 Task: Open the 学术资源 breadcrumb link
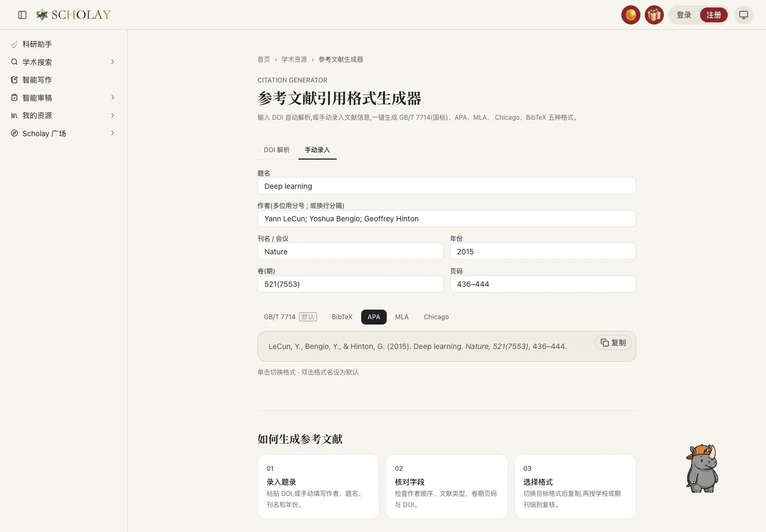[294, 60]
